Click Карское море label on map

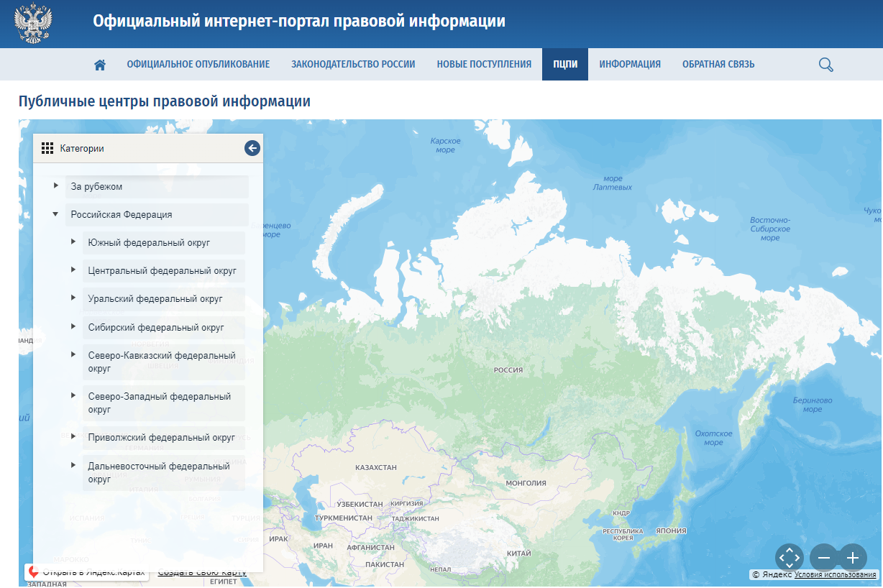pyautogui.click(x=446, y=145)
